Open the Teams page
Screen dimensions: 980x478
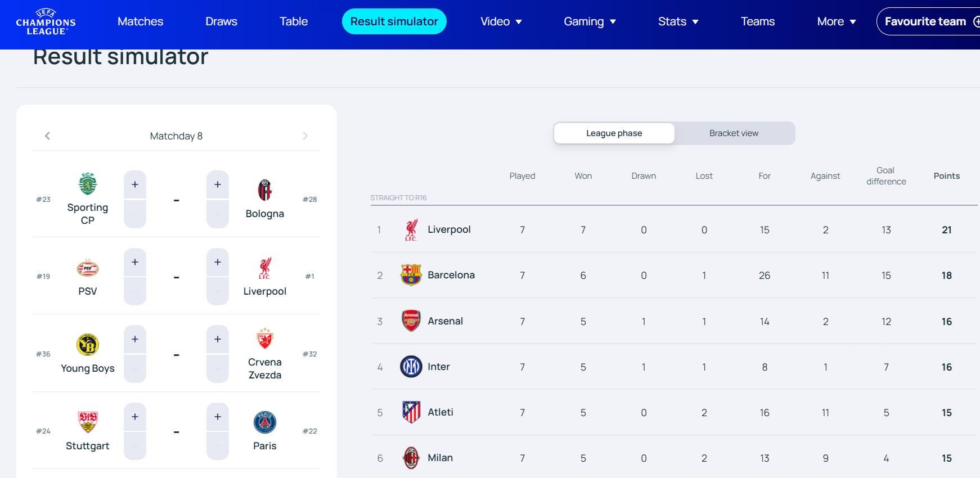tap(758, 21)
